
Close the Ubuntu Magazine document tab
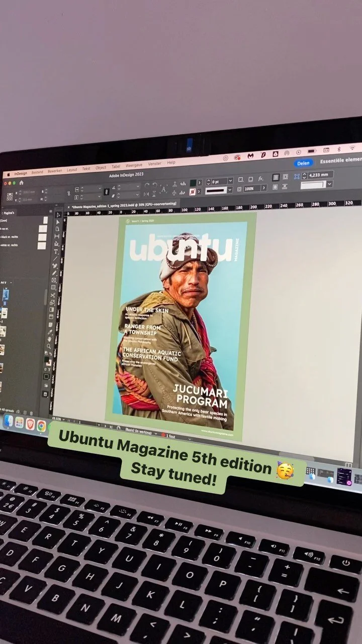pyautogui.click(x=69, y=207)
